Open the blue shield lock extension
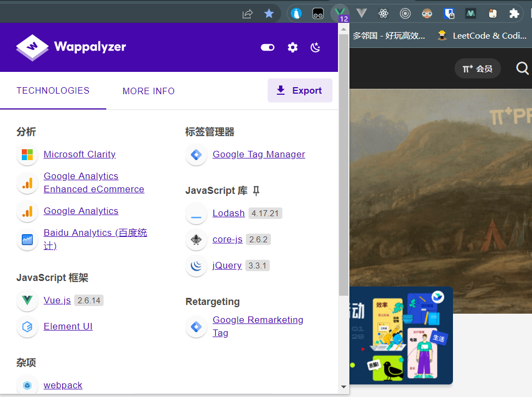The height and width of the screenshot is (397, 532). pyautogui.click(x=449, y=14)
